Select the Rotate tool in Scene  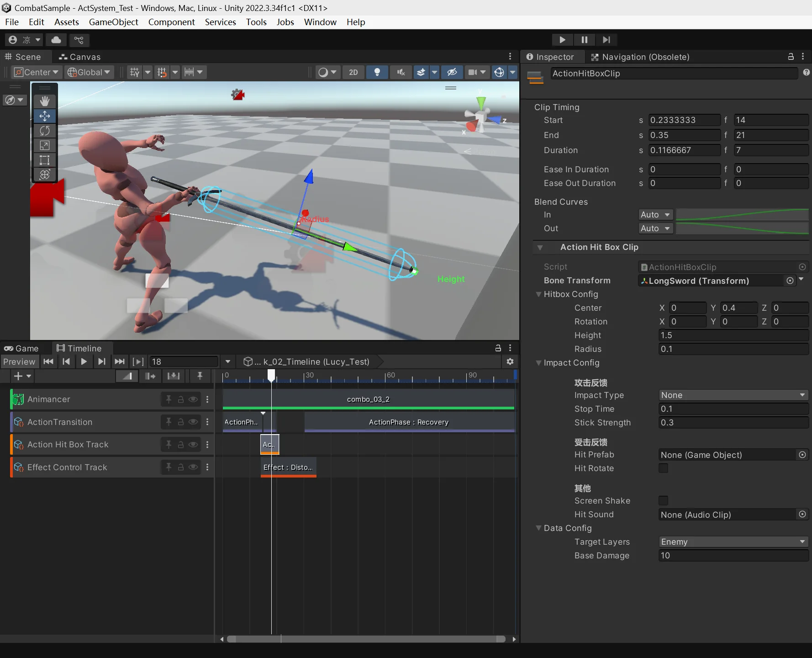pos(45,131)
